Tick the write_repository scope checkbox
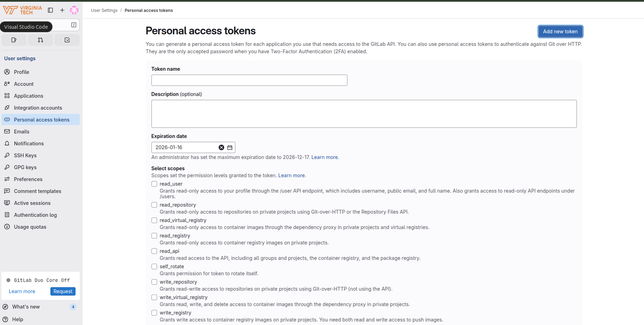This screenshot has width=644, height=325. click(x=154, y=282)
